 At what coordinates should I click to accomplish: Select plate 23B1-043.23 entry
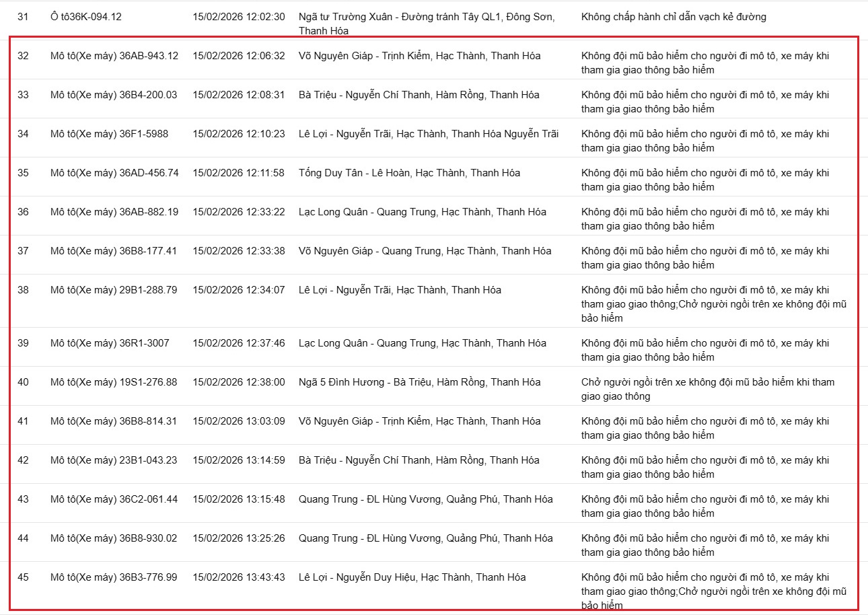(x=114, y=460)
